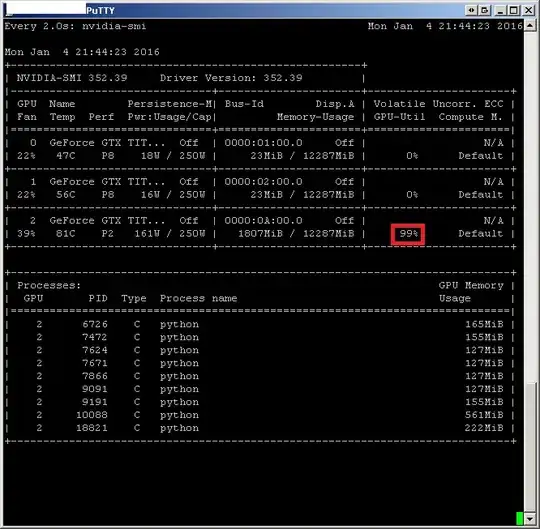Click the highlighted 99% GPU-Util value
Screen dimensions: 540x529
click(408, 234)
